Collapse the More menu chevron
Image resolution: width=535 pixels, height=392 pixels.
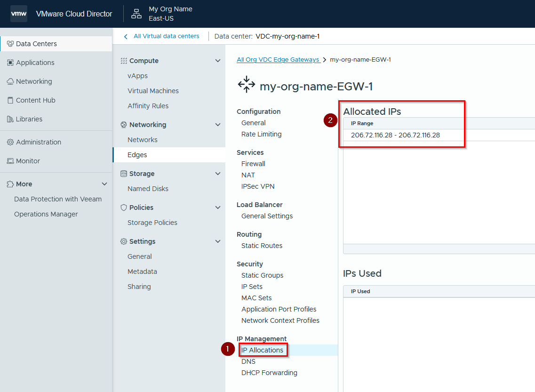coord(104,184)
